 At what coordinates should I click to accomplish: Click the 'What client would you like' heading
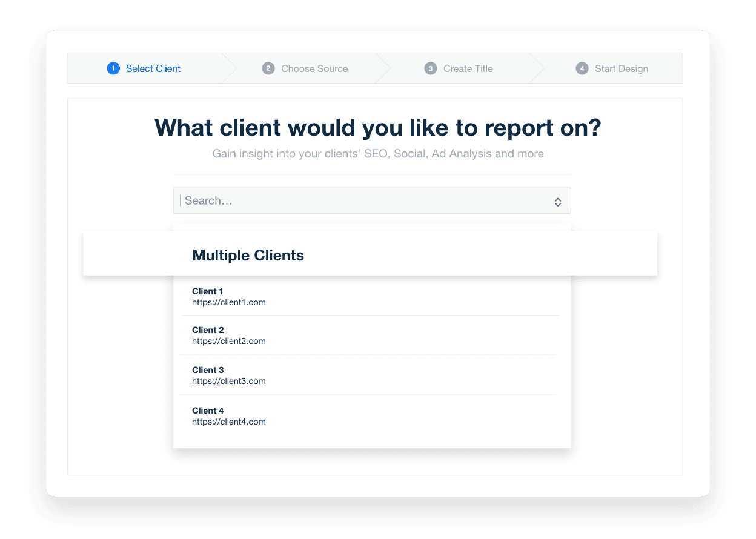[377, 128]
